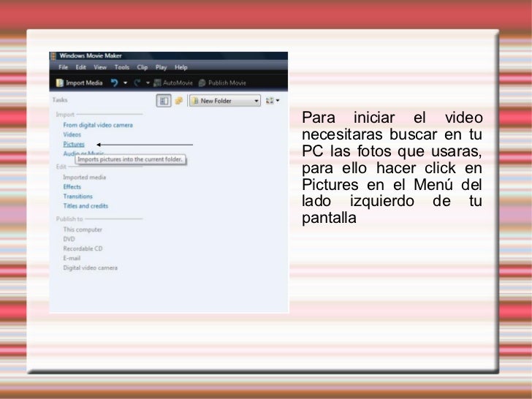Screen dimensions: 532x399
Task: Expand the Redo history dropdown arrow
Action: [148, 83]
